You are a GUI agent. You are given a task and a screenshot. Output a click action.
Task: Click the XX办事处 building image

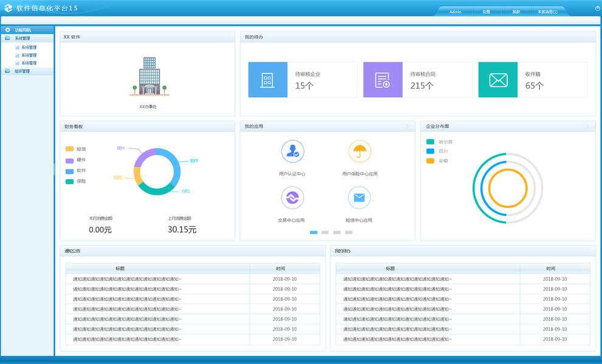(x=149, y=76)
